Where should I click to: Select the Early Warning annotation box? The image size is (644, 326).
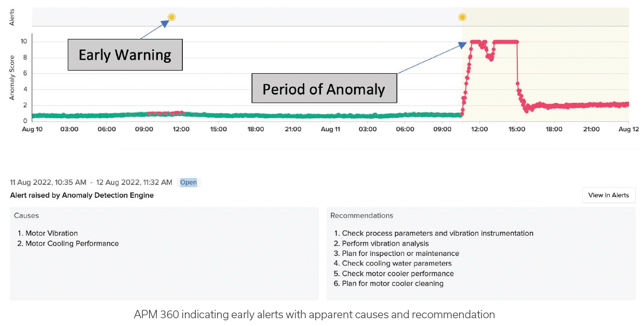125,55
